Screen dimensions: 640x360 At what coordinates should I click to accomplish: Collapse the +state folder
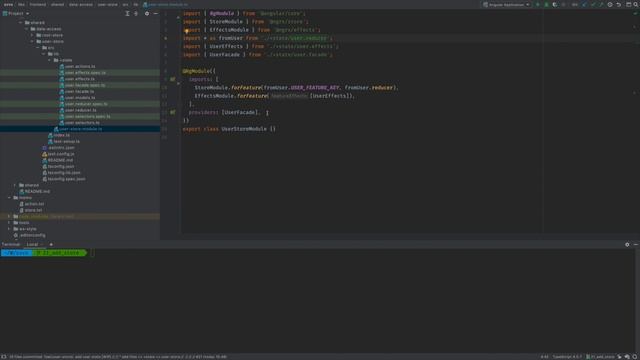click(49, 60)
